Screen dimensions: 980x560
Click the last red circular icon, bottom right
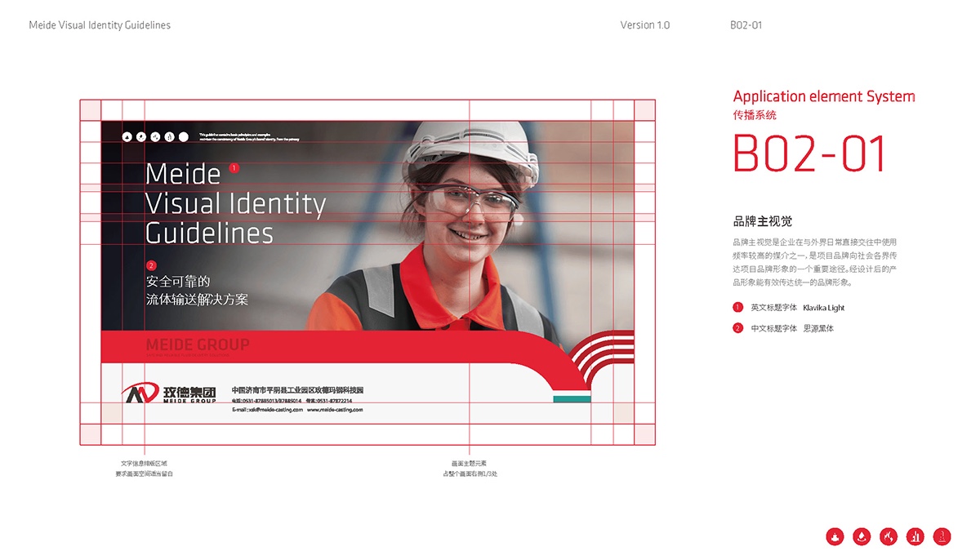pos(942,536)
